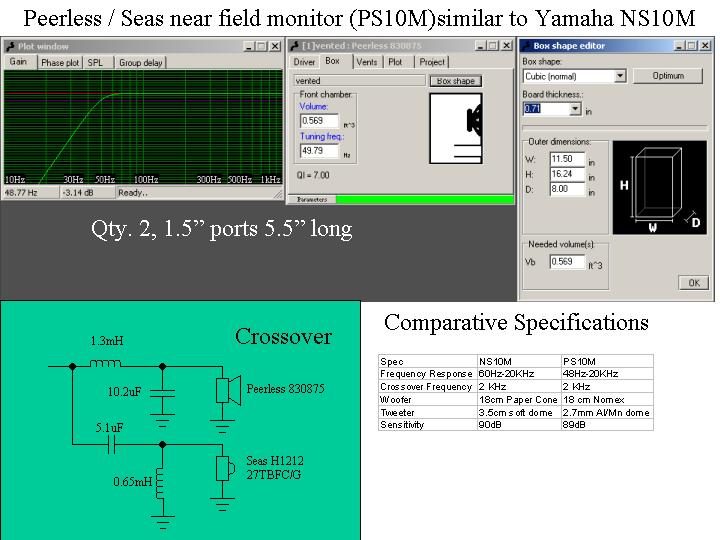Minimize the vented Peerless window
The width and height of the screenshot is (720, 540).
(480, 46)
